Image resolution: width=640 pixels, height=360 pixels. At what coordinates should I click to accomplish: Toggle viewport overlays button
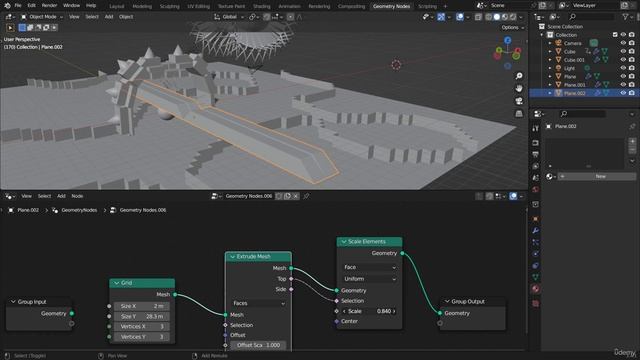pyautogui.click(x=460, y=17)
